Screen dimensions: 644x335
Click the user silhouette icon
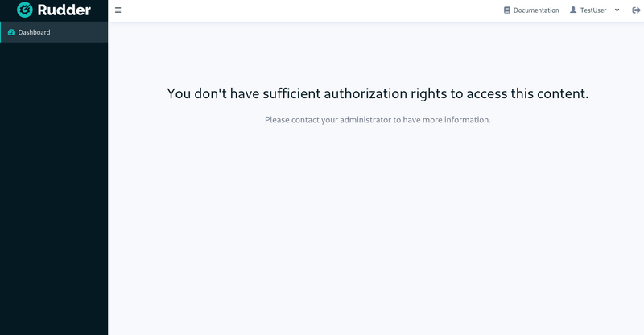(x=573, y=10)
